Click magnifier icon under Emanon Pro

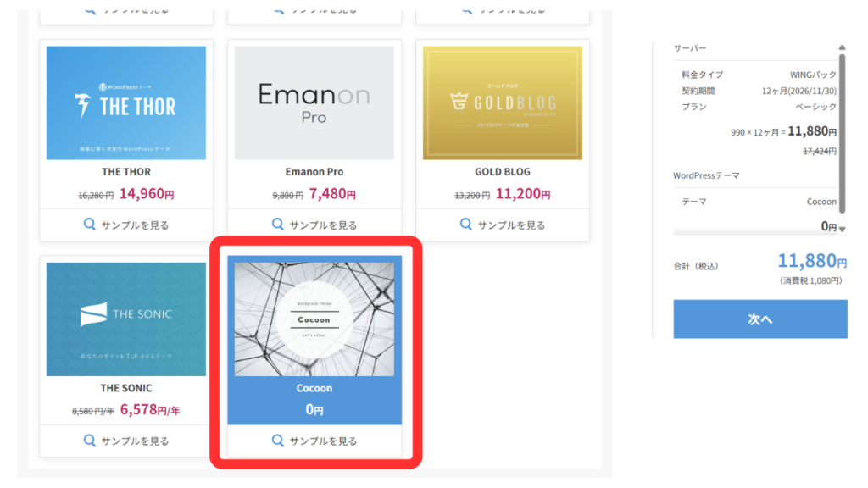pyautogui.click(x=278, y=225)
